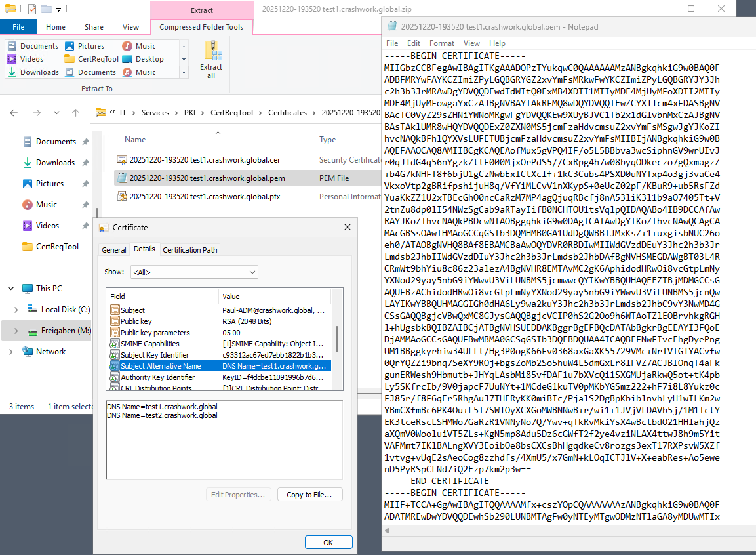This screenshot has width=756, height=555.
Task: Switch to the Certification Path tab
Action: (189, 250)
